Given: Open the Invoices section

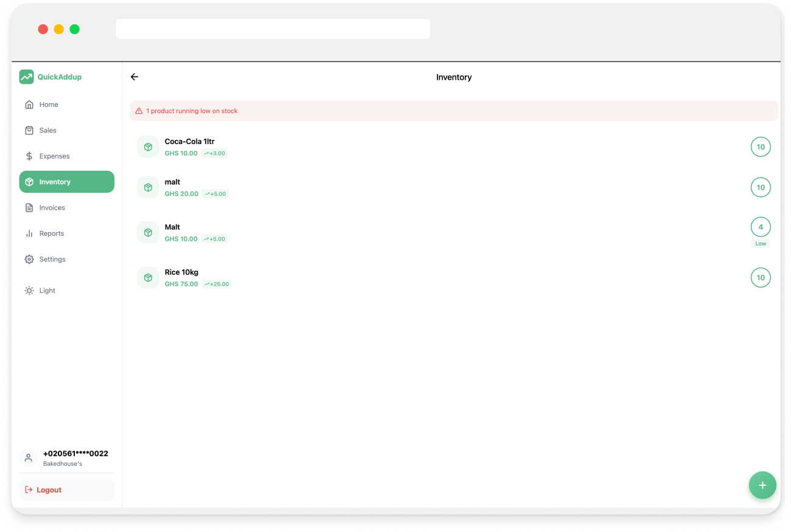Looking at the screenshot, I should pyautogui.click(x=53, y=207).
